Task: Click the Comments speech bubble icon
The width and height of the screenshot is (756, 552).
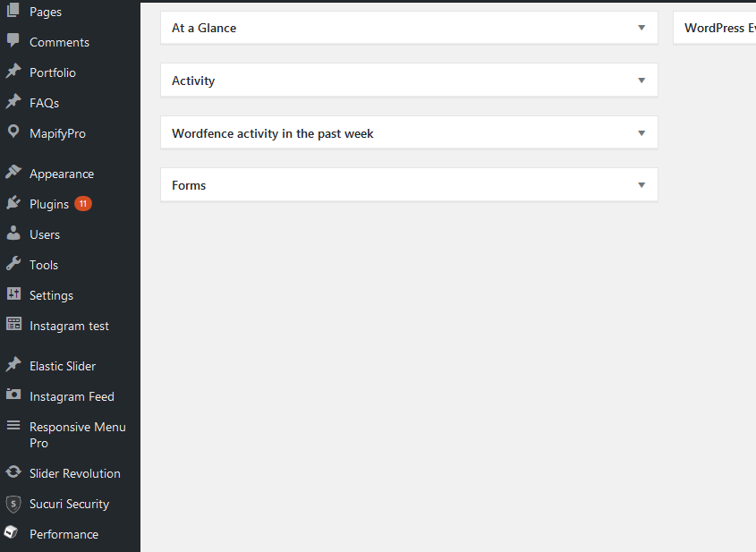Action: click(x=13, y=42)
